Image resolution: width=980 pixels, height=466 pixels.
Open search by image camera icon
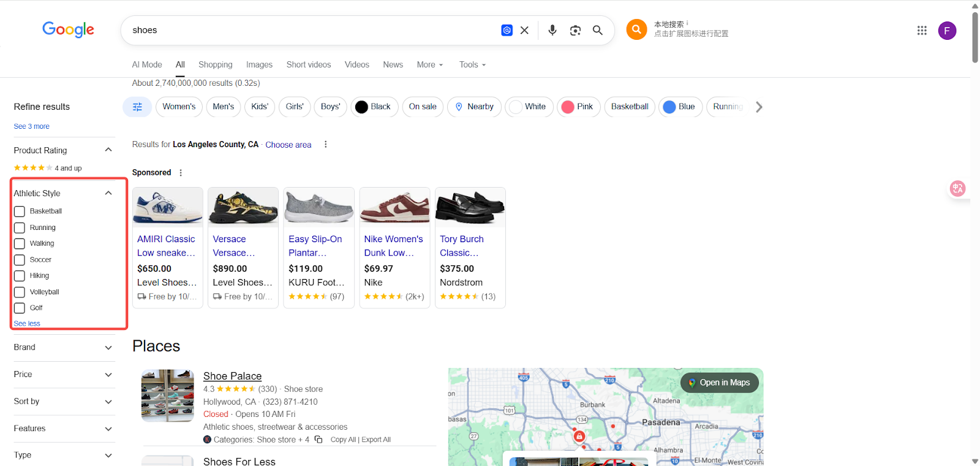[x=575, y=31]
